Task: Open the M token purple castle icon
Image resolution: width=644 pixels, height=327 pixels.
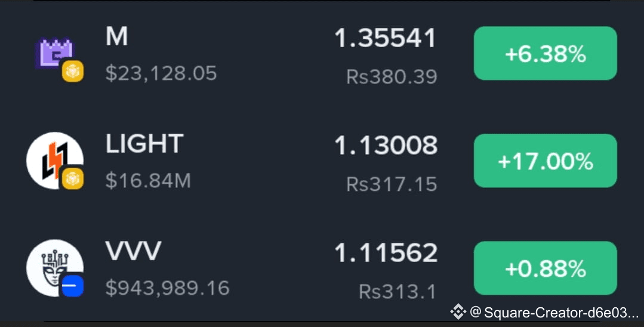Action: [54, 54]
